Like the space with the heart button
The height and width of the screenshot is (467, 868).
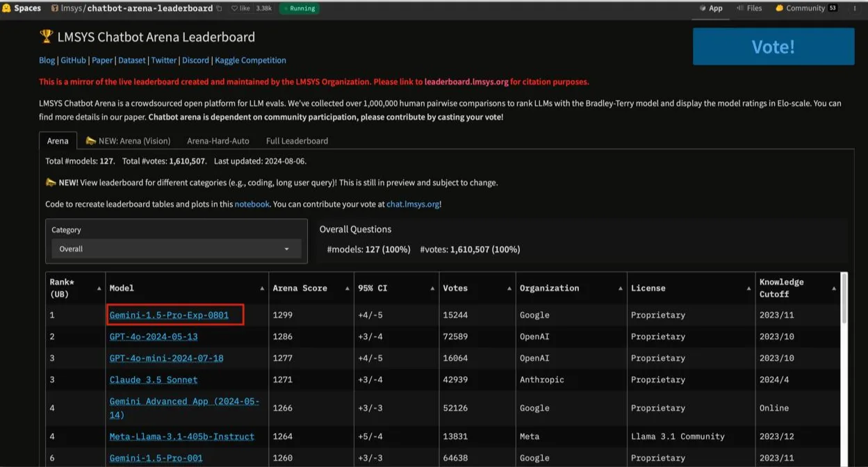(x=236, y=8)
